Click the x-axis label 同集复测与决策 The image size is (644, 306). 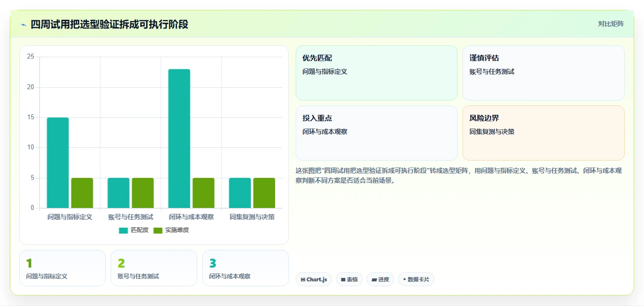(252, 217)
